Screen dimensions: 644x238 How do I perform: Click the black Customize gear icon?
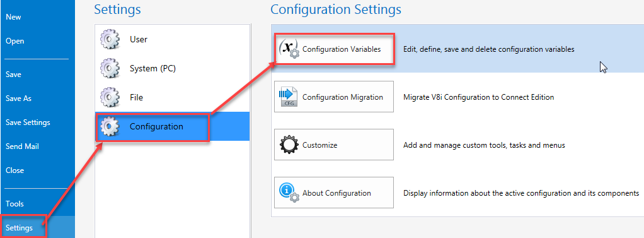(x=289, y=145)
